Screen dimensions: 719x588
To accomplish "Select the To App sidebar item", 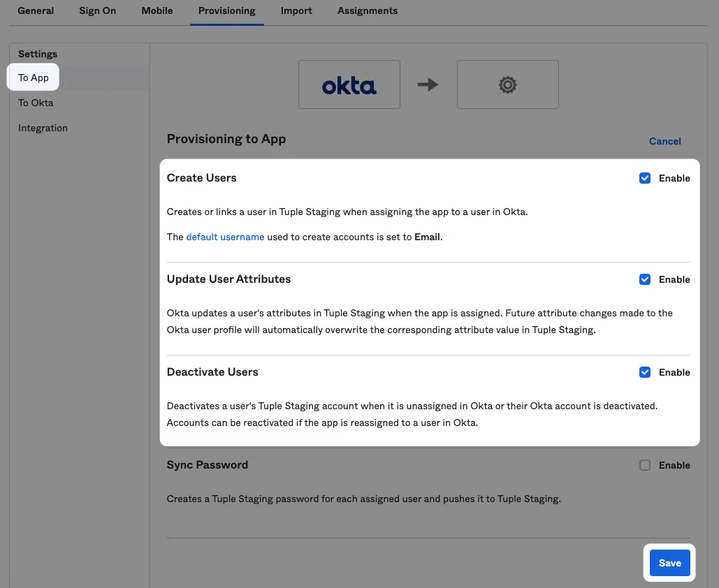I will click(33, 78).
